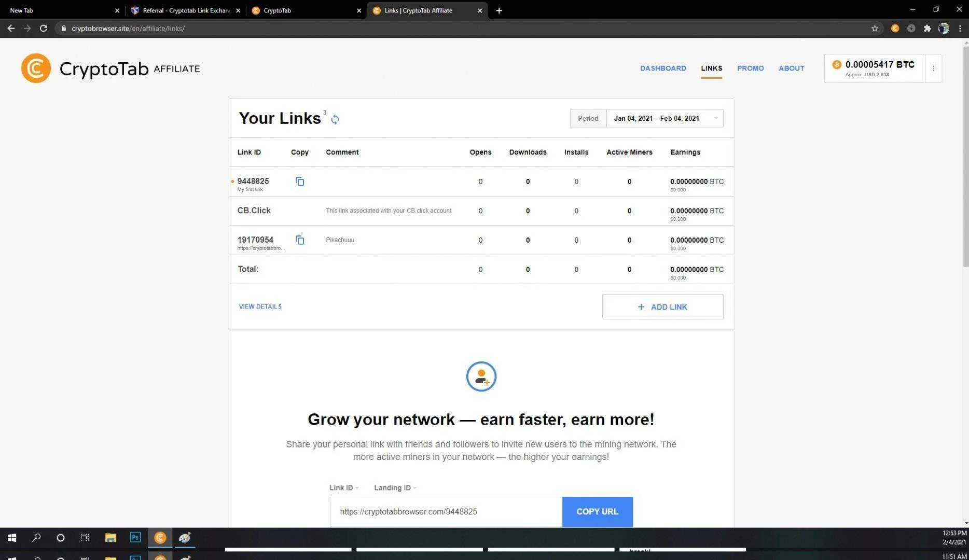
Task: Open File Explorer from the taskbar
Action: tap(110, 538)
